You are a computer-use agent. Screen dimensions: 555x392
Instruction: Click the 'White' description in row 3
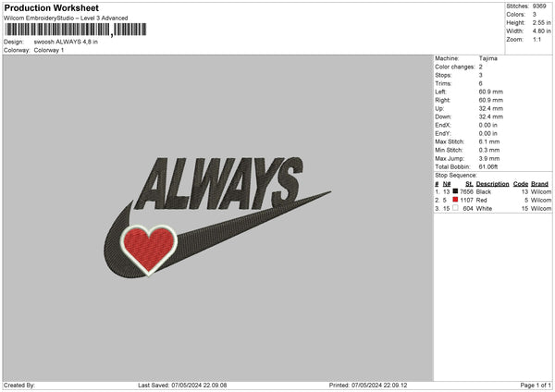[484, 209]
